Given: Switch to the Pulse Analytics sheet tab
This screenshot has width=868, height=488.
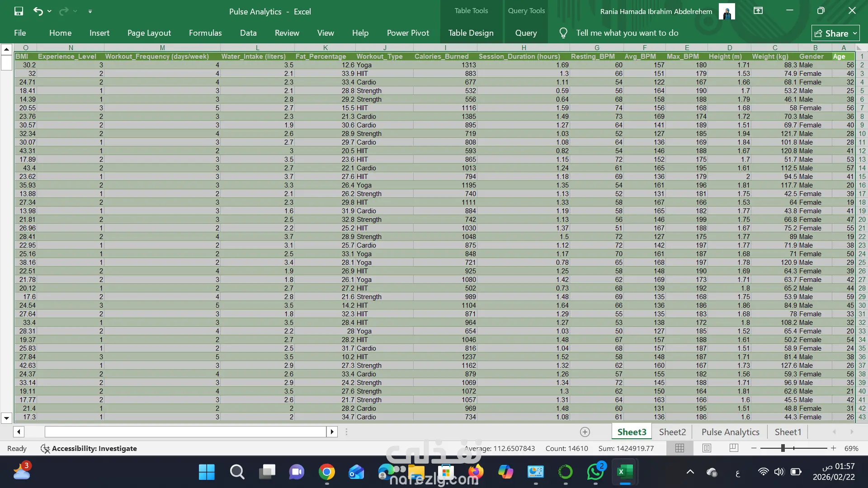Looking at the screenshot, I should click(x=730, y=432).
